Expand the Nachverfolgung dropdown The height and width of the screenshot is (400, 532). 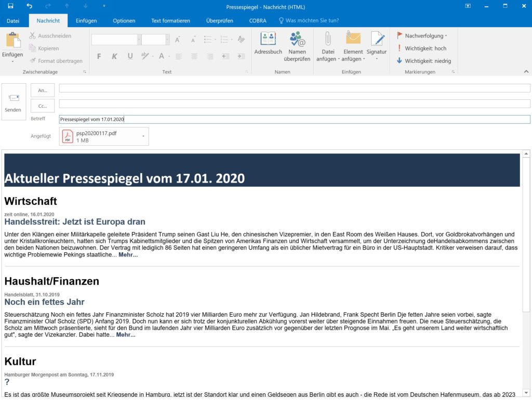(446, 36)
